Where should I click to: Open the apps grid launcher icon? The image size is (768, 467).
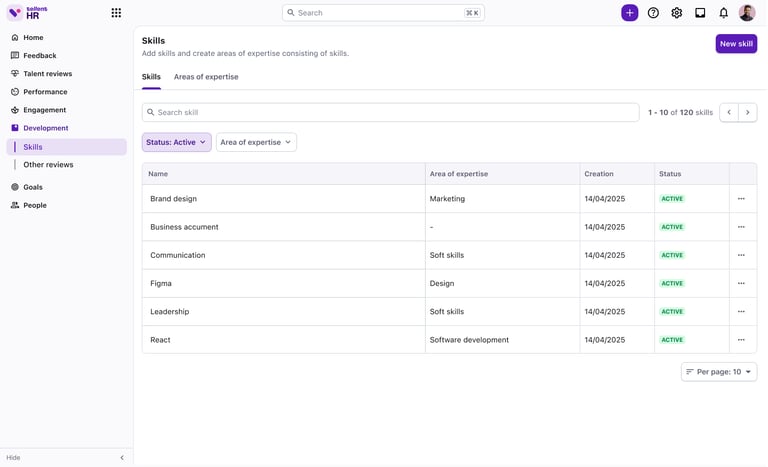pos(116,13)
